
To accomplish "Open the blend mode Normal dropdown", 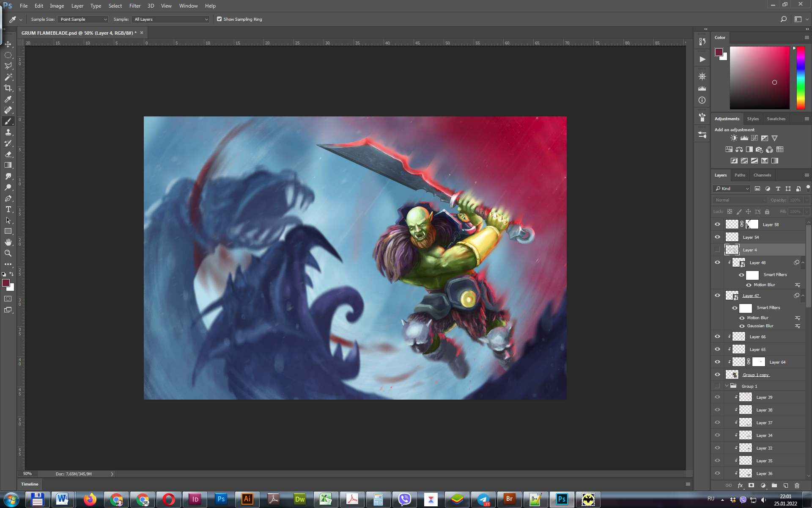I will tap(740, 200).
